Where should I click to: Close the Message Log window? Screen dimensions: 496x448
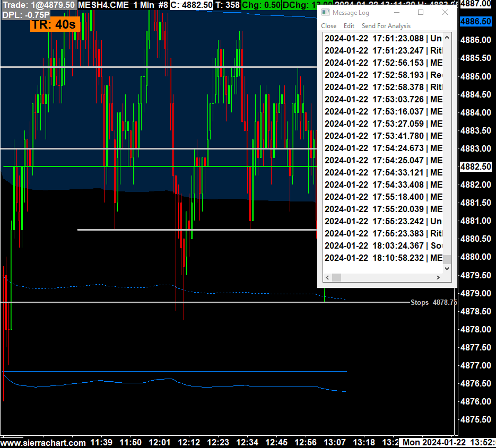pyautogui.click(x=445, y=12)
